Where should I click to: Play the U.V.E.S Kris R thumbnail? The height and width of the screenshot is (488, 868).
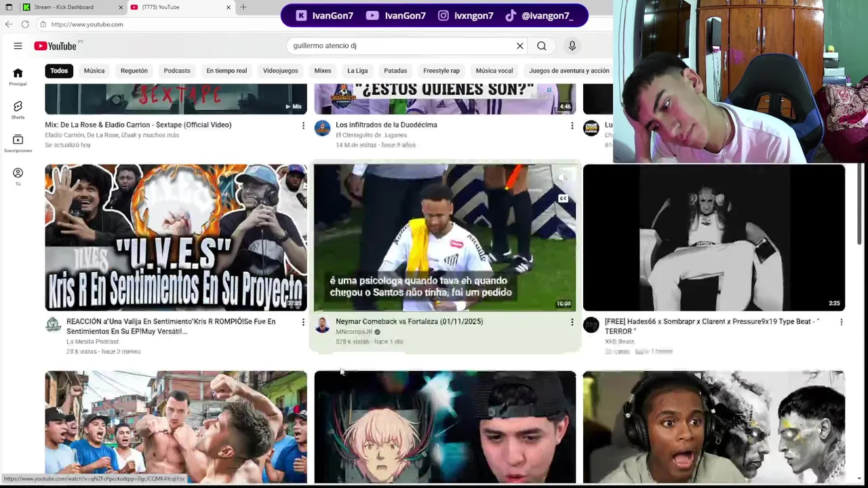[x=176, y=237]
